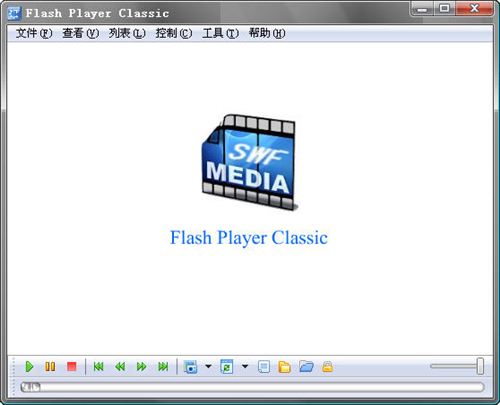Open the 工具(T) menu
The width and height of the screenshot is (500, 405).
tap(220, 33)
